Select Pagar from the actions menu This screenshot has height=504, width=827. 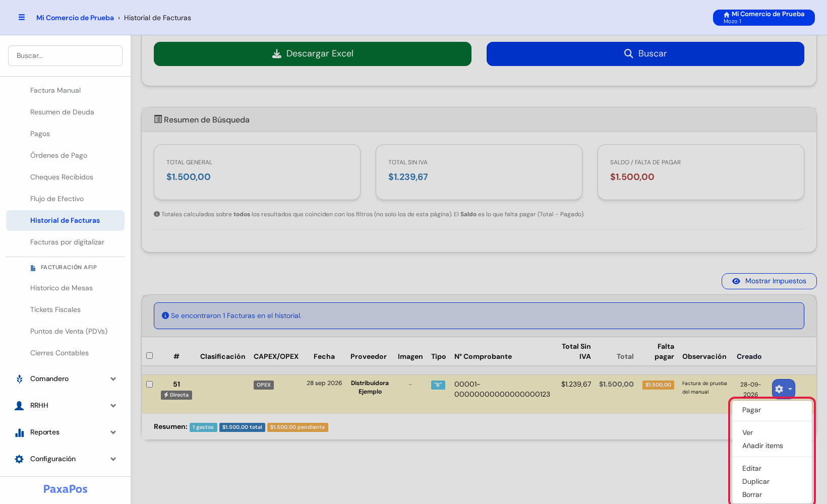click(x=772, y=410)
